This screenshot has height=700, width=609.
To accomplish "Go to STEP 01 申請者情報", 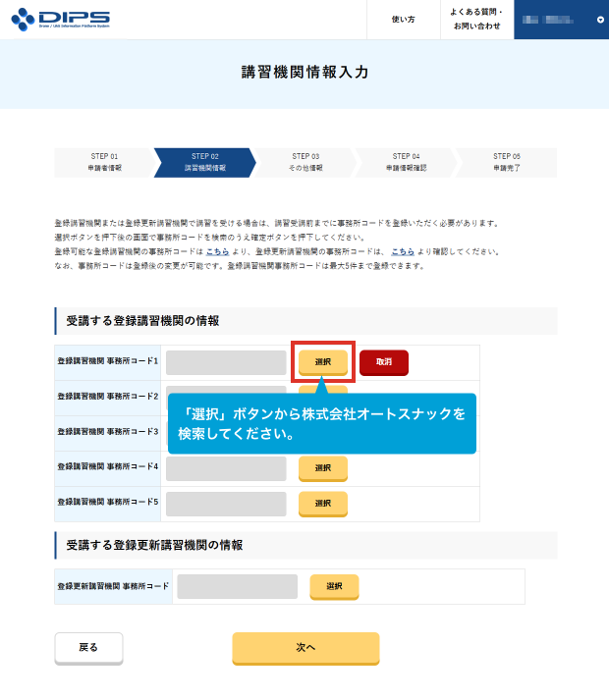I will [104, 163].
